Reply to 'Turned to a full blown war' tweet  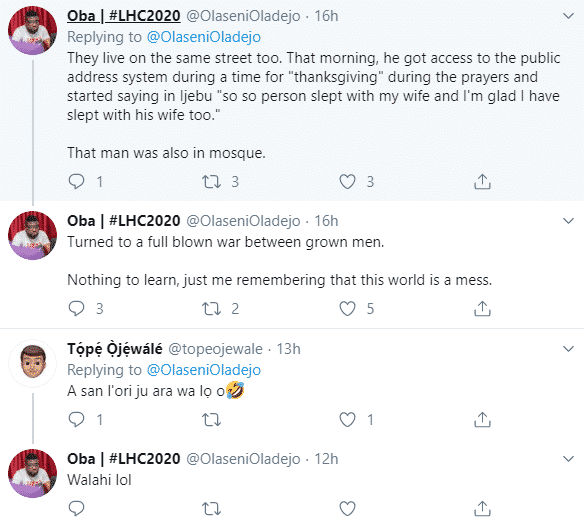(77, 308)
